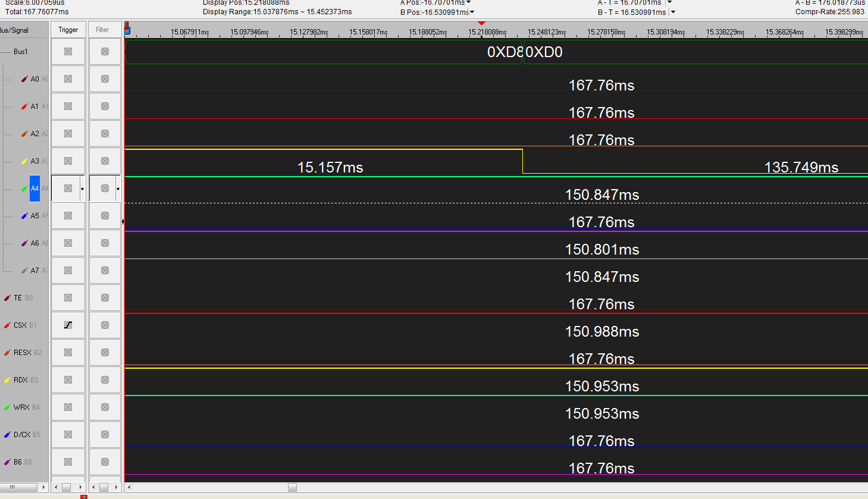Click the 15.157ms pulse width on A3
This screenshot has width=868, height=499.
point(330,168)
